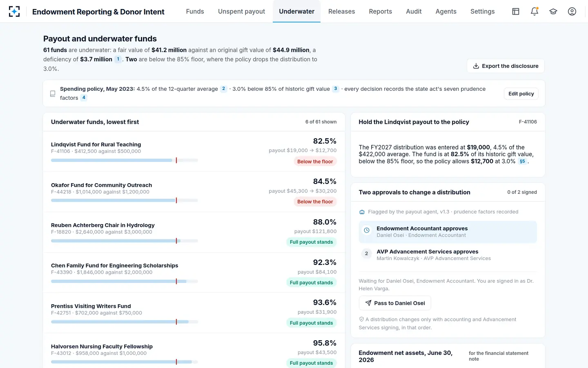Click the graduation cap help icon
The height and width of the screenshot is (368, 588).
pyautogui.click(x=553, y=11)
